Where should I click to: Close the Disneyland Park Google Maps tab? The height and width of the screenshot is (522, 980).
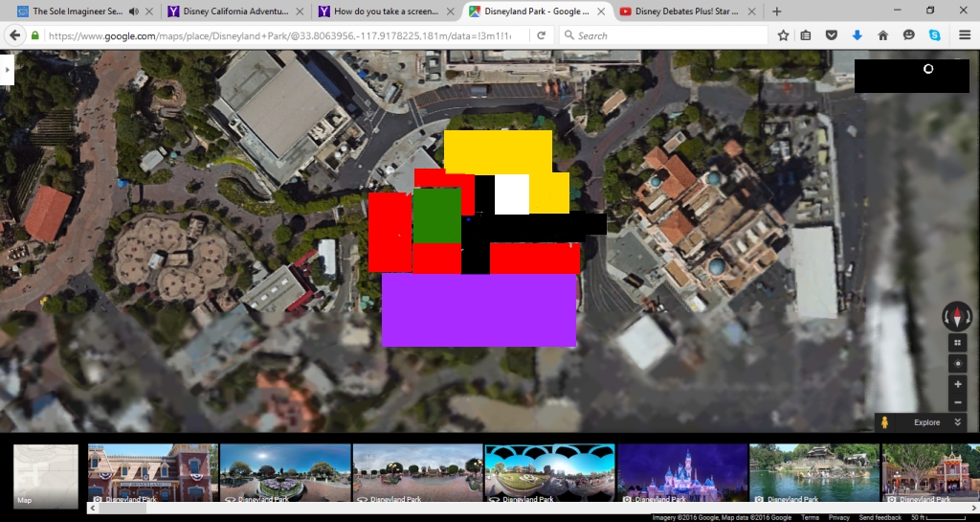601,11
